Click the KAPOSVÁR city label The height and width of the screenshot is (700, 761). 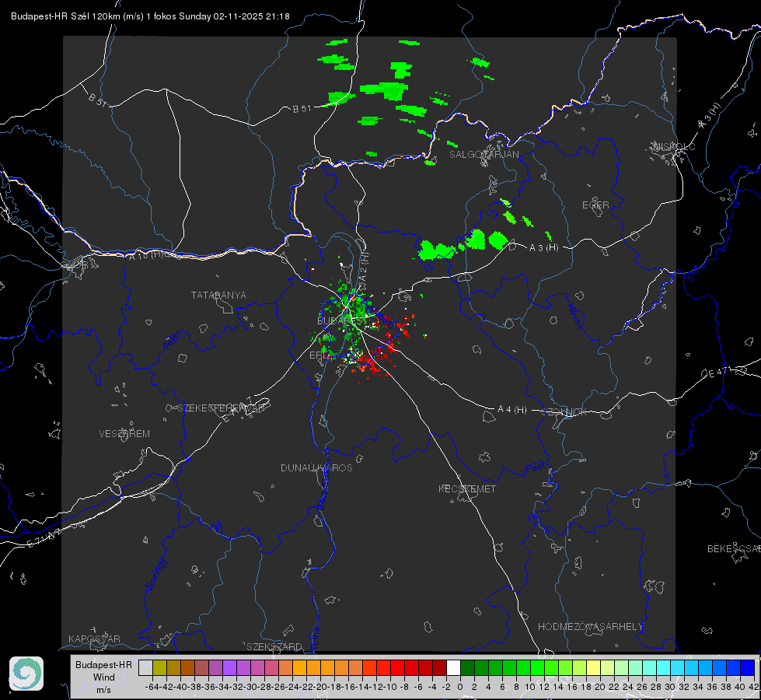[x=94, y=639]
